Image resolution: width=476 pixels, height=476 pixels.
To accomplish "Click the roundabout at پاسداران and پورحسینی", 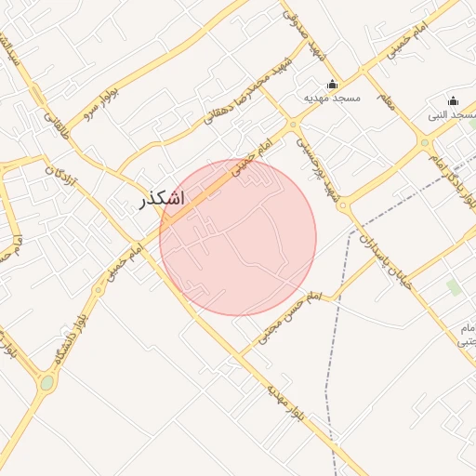I will click(x=342, y=205).
